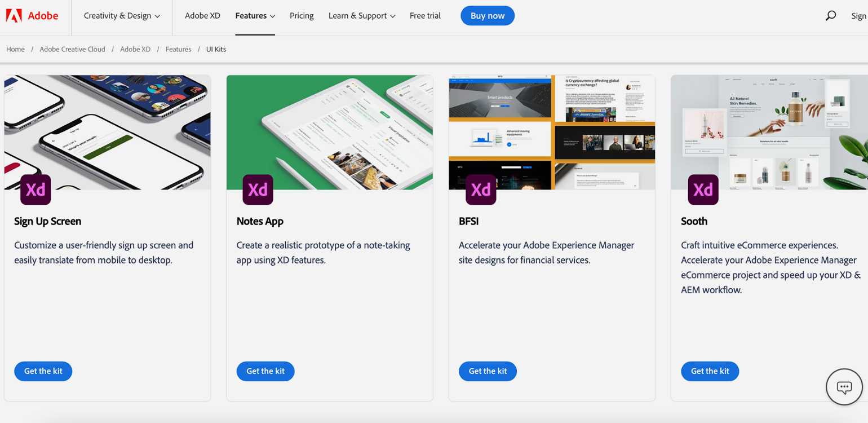Expand the Learn & Support dropdown
The image size is (868, 423).
tap(361, 16)
